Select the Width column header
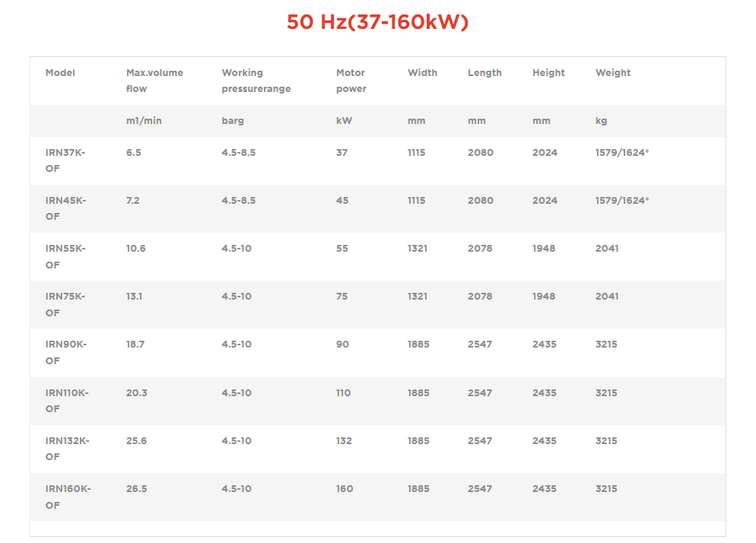The image size is (756, 543). pyautogui.click(x=422, y=73)
